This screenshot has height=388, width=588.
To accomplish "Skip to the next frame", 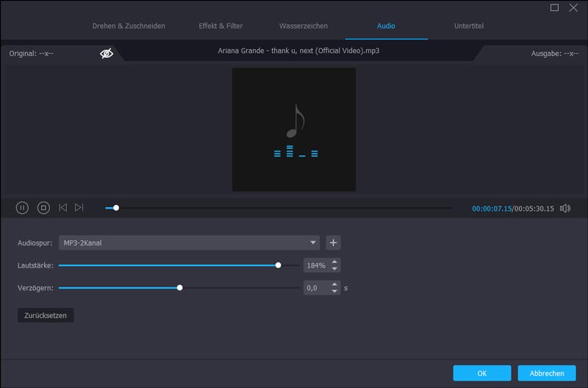I will coord(79,208).
